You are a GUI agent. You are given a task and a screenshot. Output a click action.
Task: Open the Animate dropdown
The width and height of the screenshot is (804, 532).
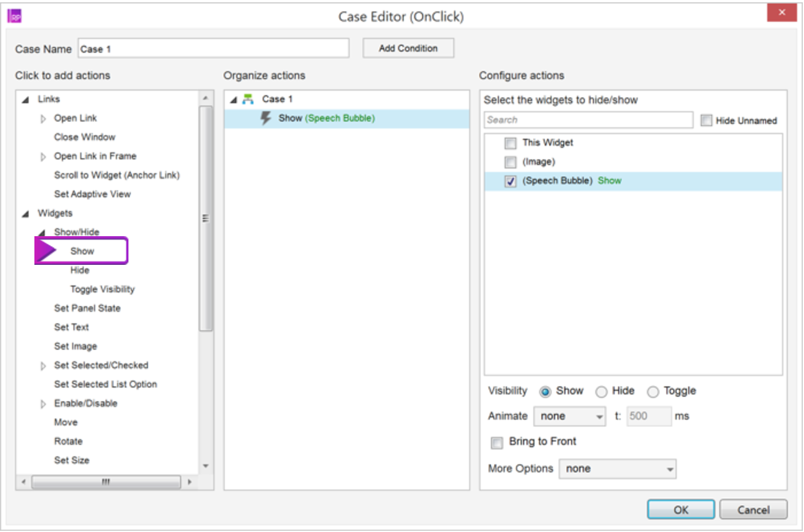point(570,416)
